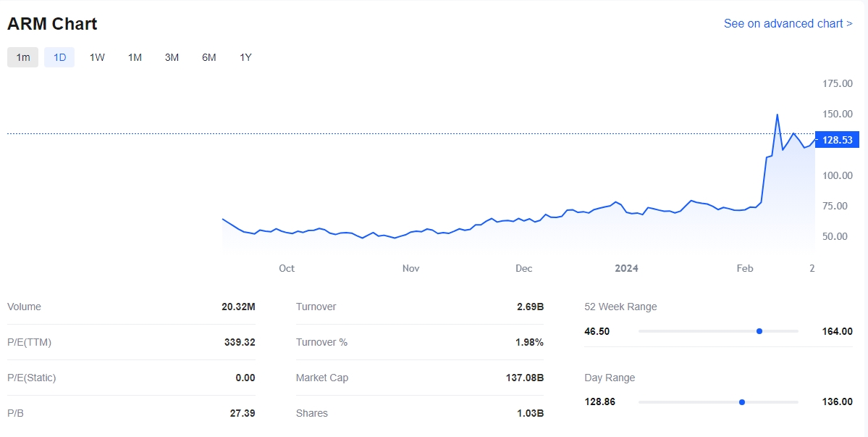Click the Volume value 20.32M

[x=238, y=307]
